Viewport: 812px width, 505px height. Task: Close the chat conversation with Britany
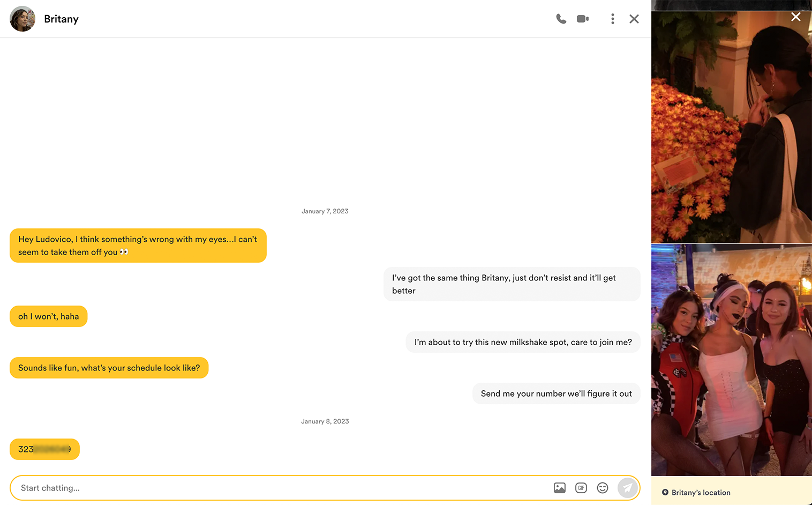[x=634, y=19]
